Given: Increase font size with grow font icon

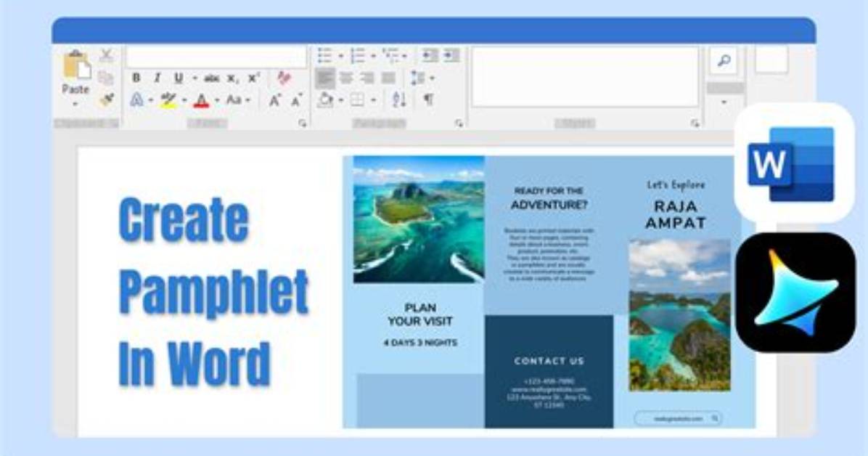Looking at the screenshot, I should [x=275, y=100].
